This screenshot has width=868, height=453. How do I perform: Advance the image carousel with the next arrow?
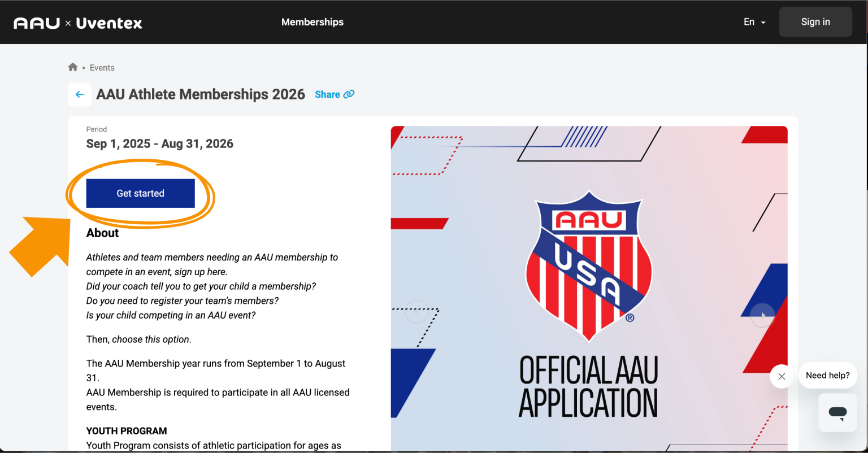(x=762, y=316)
